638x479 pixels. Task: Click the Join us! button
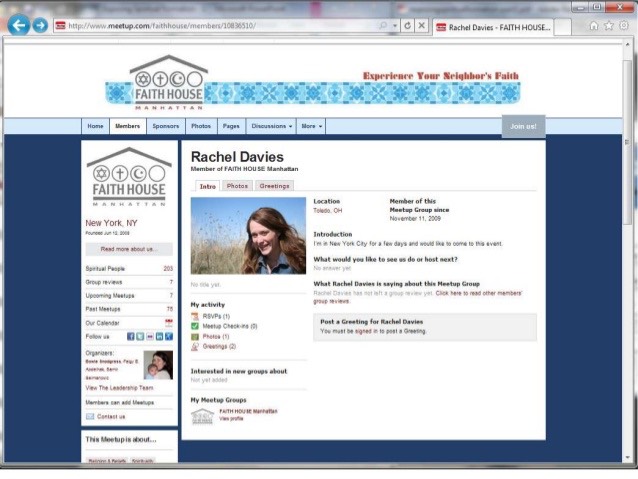[x=523, y=126]
